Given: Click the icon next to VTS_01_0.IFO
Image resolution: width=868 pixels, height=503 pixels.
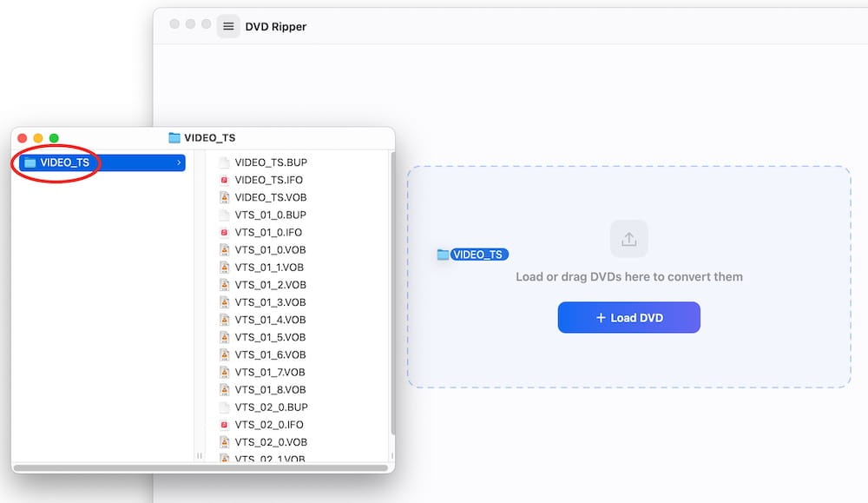Looking at the screenshot, I should click(224, 232).
